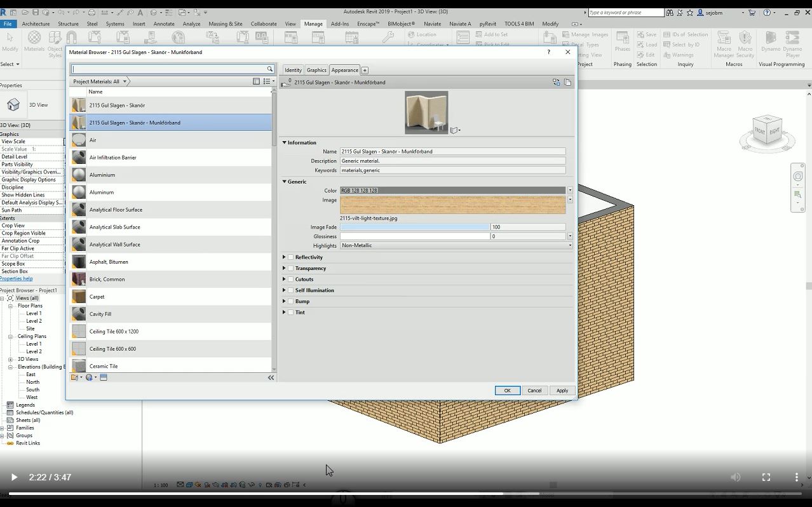Collapse the material editor pane with double chevron
Screen dimensions: 812x507
coord(271,377)
